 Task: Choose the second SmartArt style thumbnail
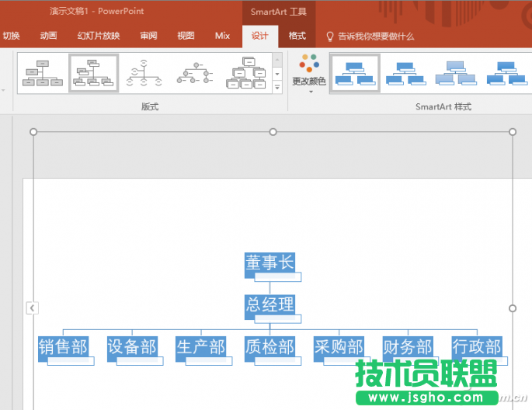[405, 73]
